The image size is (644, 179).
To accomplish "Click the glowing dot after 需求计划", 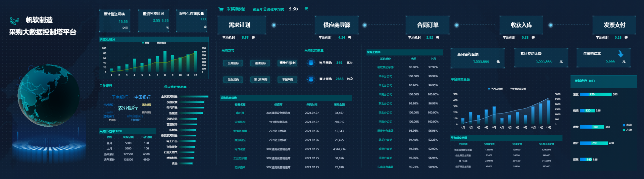I will (274, 25).
